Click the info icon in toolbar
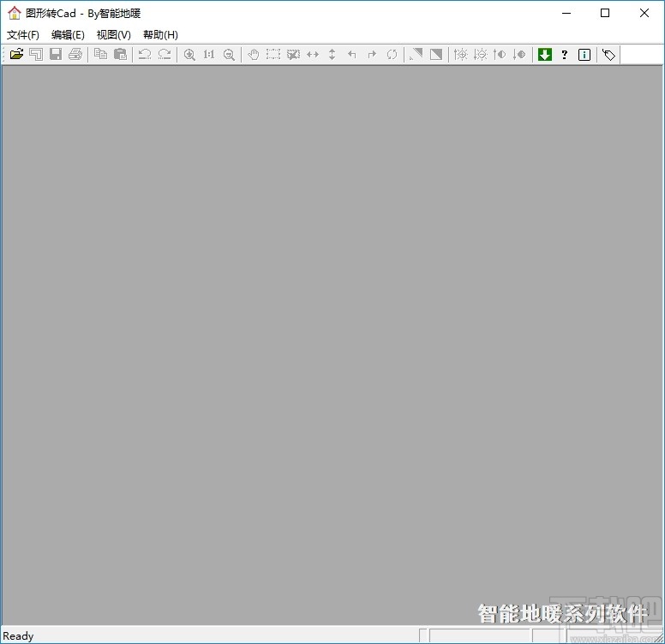Image resolution: width=665 pixels, height=644 pixels. [x=584, y=54]
